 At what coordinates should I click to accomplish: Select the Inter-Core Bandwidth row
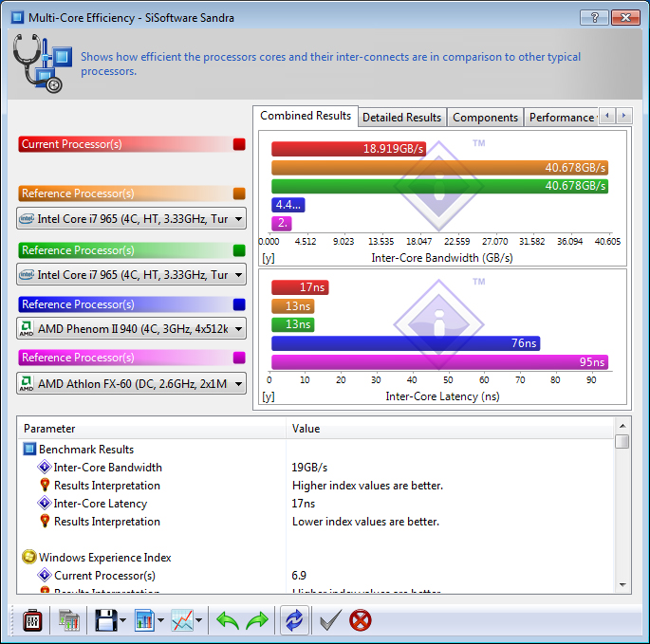(x=315, y=468)
